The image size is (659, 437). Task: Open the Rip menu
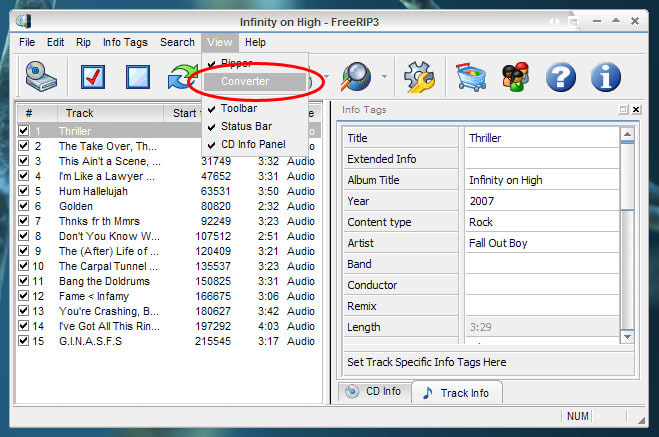tap(83, 42)
